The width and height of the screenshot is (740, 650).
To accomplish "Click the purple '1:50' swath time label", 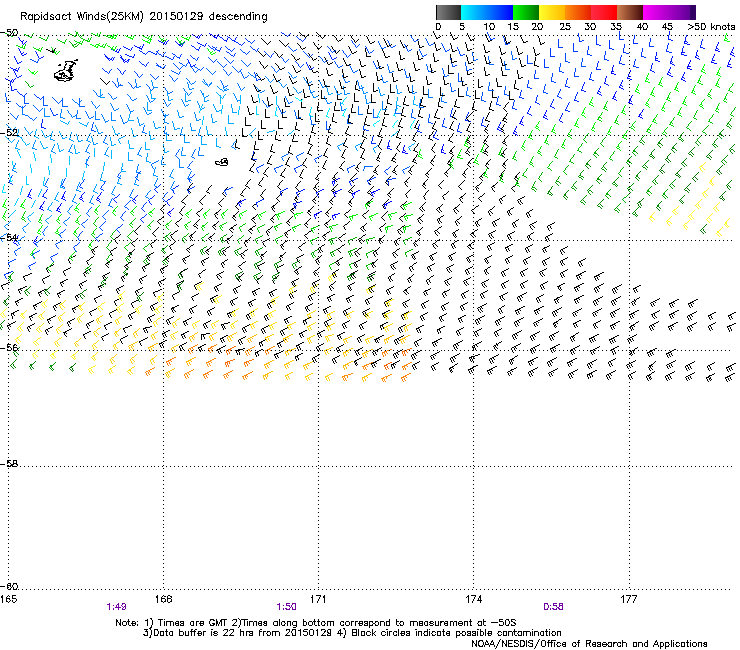I will [x=286, y=607].
